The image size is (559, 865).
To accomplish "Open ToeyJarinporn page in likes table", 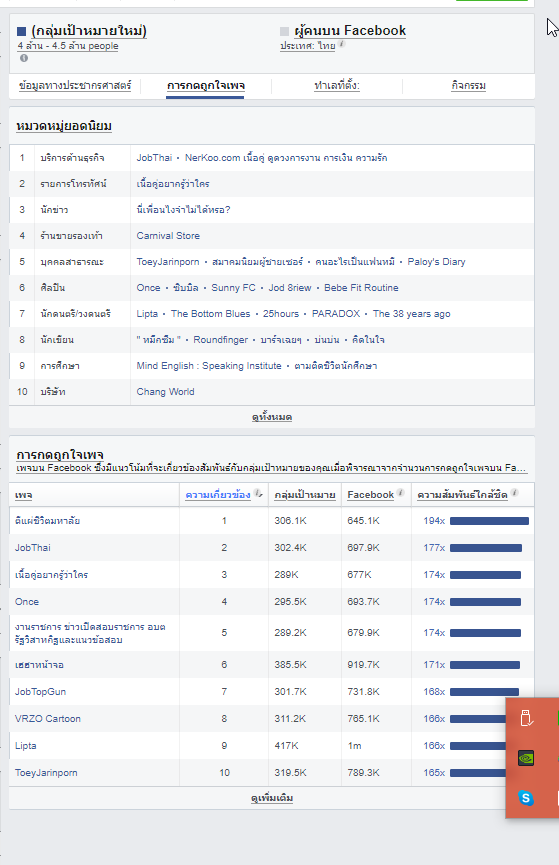I will coord(46,773).
